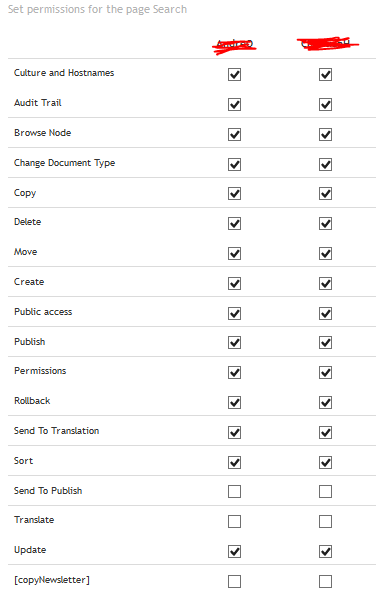
Task: Uncheck Audit Trail for second user
Action: pos(325,104)
